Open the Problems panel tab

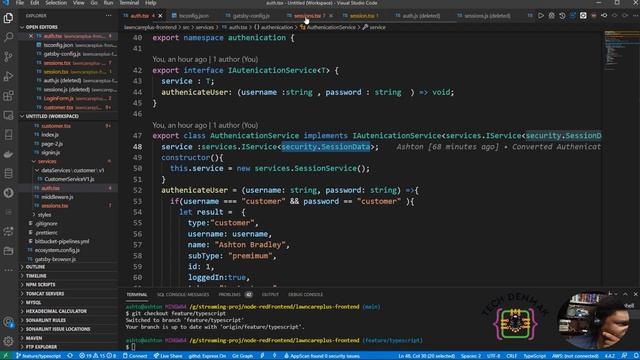point(235,294)
